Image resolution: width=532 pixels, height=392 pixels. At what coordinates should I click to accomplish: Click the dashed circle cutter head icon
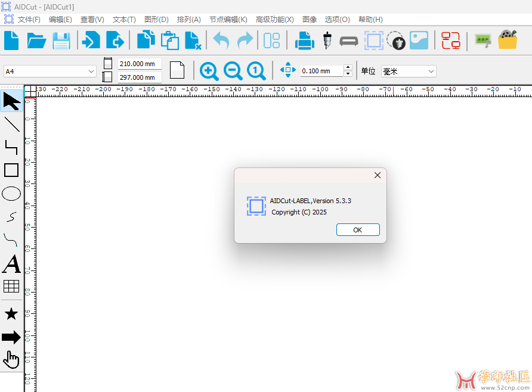point(396,41)
